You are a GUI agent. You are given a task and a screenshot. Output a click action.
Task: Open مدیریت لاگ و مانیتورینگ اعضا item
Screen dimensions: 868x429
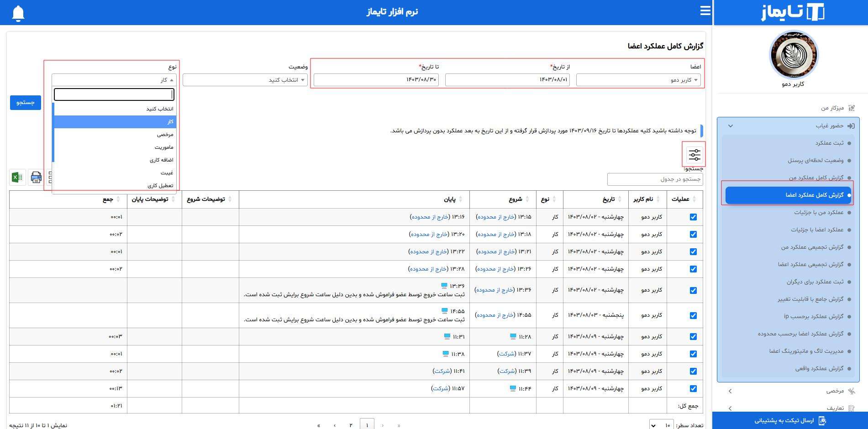pos(806,351)
